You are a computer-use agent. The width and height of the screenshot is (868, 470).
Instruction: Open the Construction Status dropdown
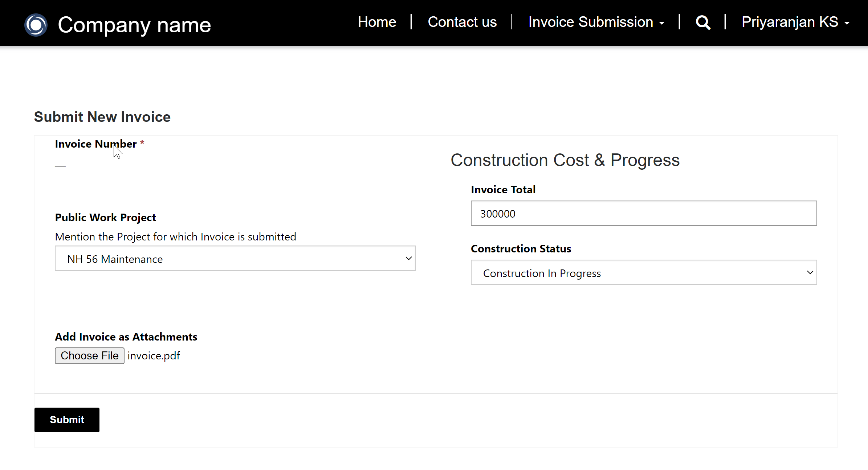[x=643, y=273]
